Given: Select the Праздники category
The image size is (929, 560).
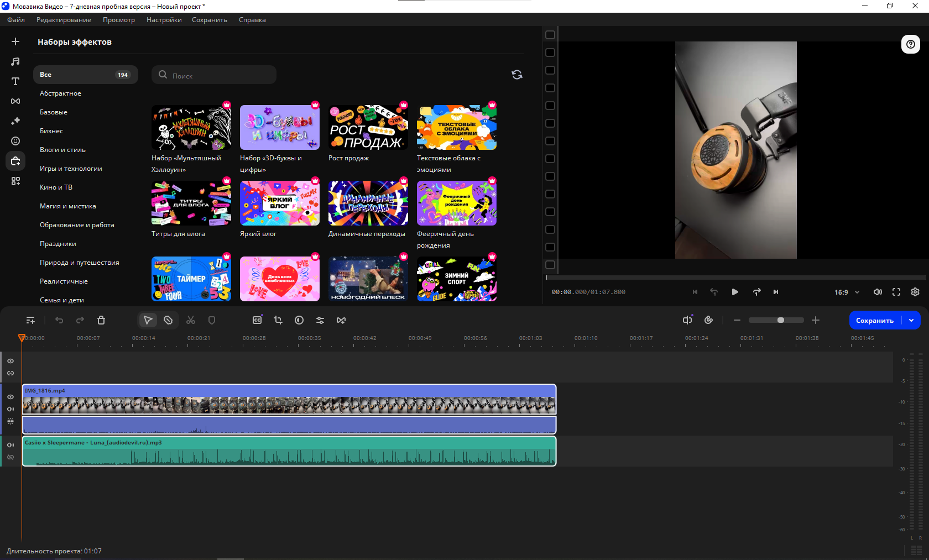Looking at the screenshot, I should (x=58, y=244).
